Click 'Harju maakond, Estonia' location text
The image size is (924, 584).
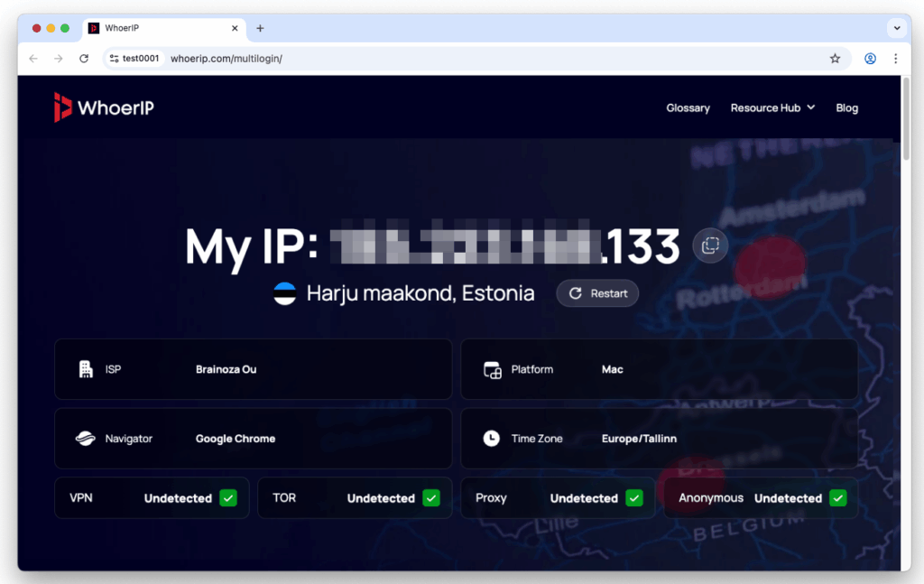pyautogui.click(x=420, y=292)
